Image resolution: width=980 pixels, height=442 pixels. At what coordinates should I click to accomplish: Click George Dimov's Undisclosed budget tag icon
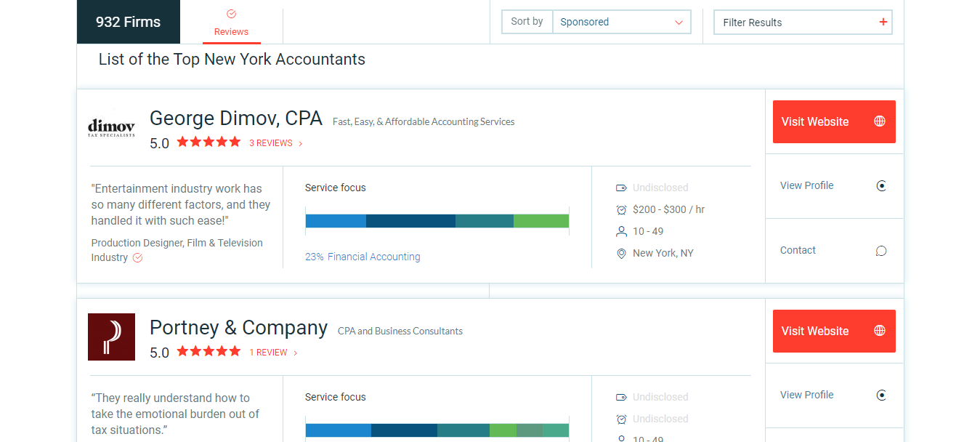[x=621, y=188]
